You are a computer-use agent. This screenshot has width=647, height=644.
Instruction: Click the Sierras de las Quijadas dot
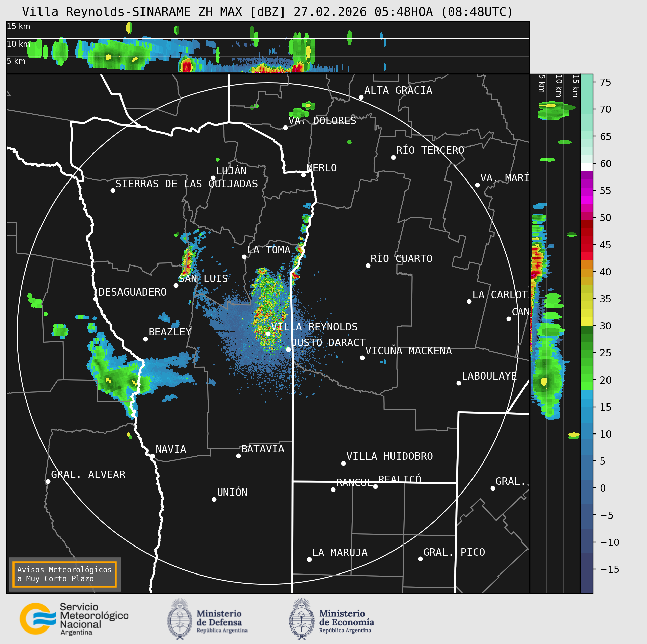click(113, 190)
